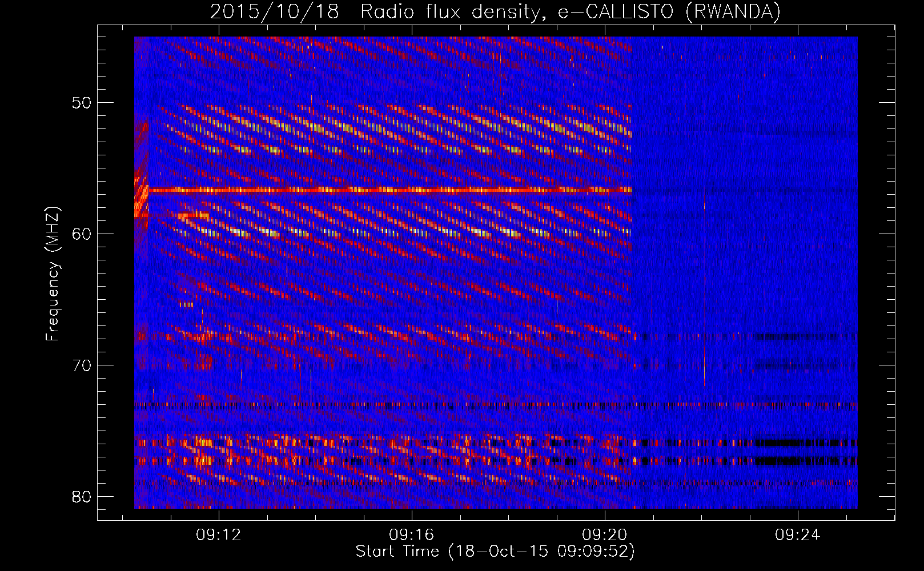Click the 09:20 time tick label
The width and height of the screenshot is (924, 571).
(604, 535)
